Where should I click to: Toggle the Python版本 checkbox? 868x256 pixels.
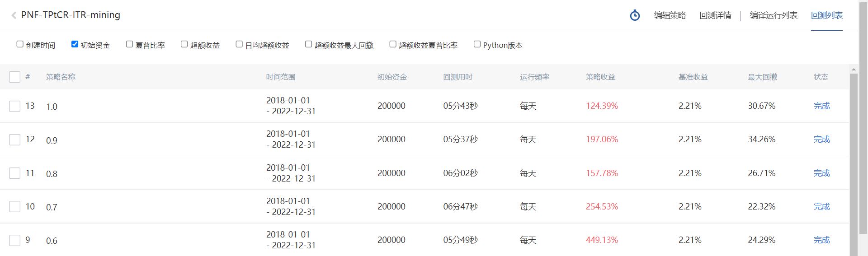(477, 44)
